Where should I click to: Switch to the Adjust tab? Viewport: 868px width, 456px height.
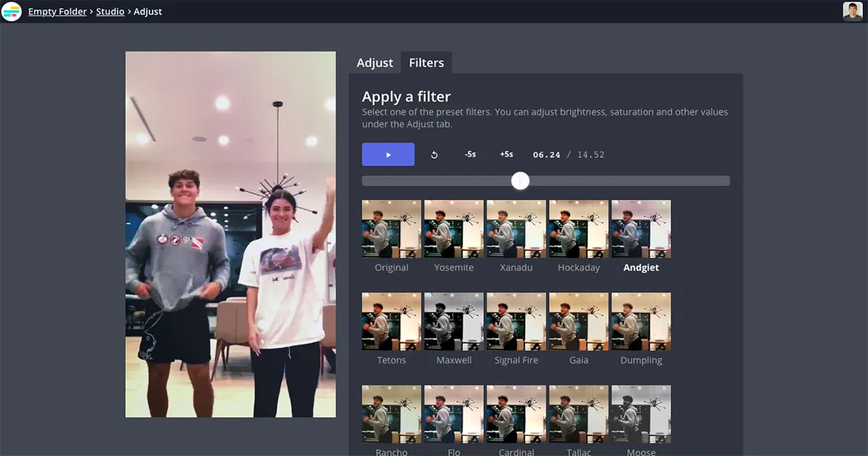(375, 63)
